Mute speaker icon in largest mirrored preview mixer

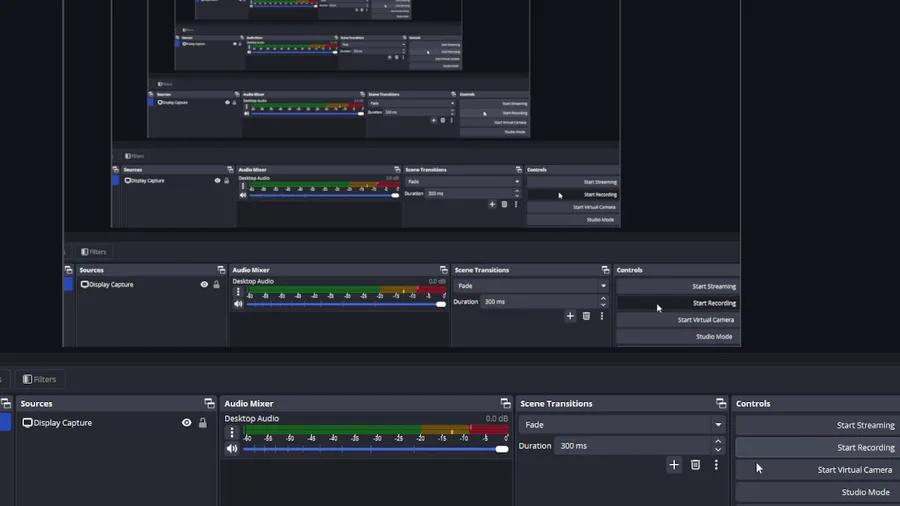238,304
